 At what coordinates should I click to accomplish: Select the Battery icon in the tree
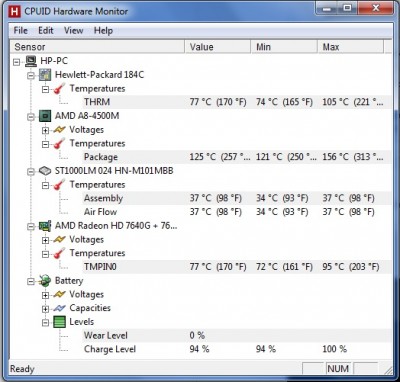pos(45,281)
